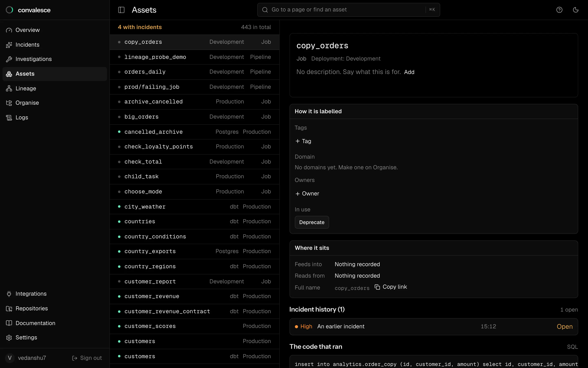The image size is (588, 368).
Task: Click the Lineage hierarchy icon
Action: [x=9, y=89]
